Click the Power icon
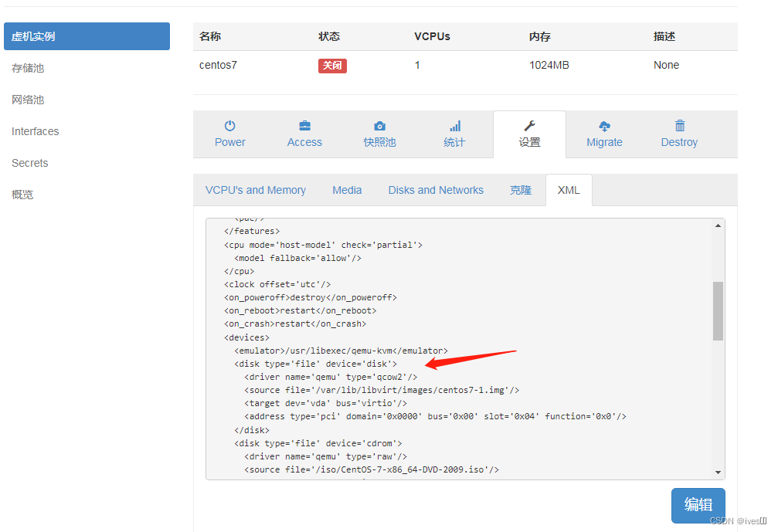 (229, 126)
